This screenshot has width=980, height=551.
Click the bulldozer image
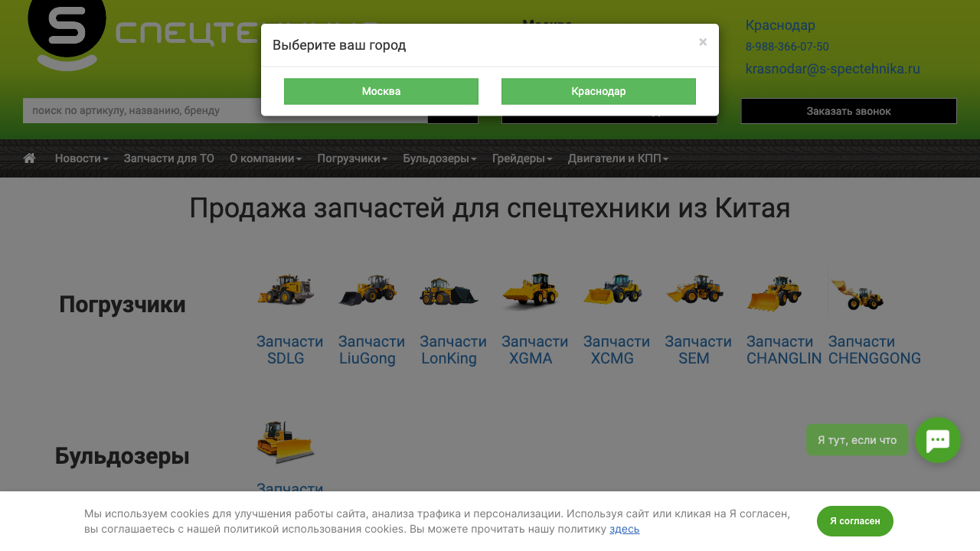pyautogui.click(x=286, y=442)
